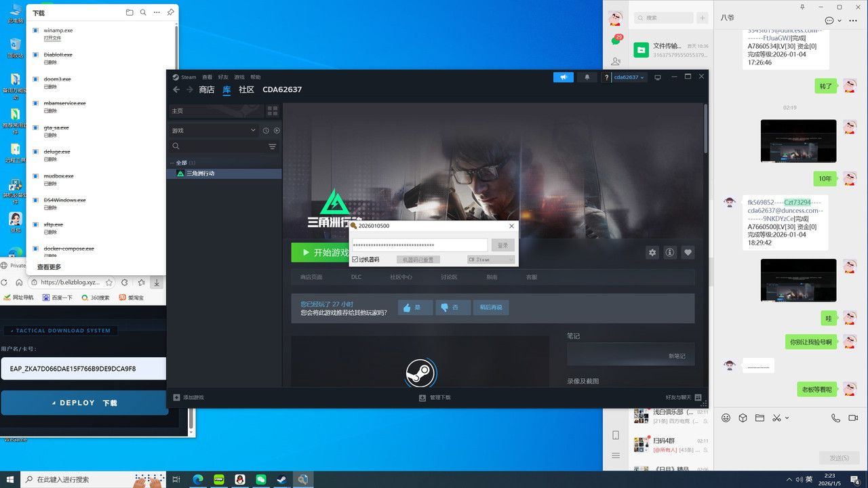
Task: Open Steam library filter options icon
Action: 273,146
